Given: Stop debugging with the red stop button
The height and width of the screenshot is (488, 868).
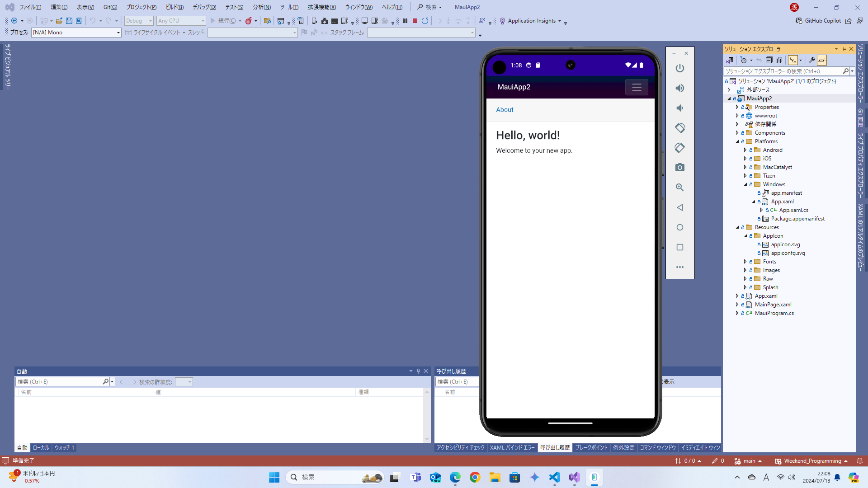Looking at the screenshot, I should point(415,21).
